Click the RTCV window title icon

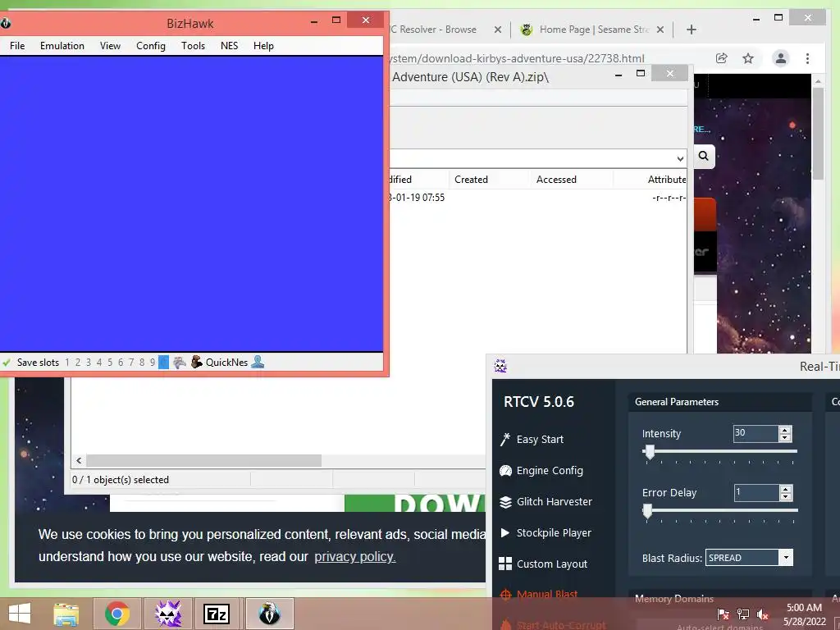(500, 367)
